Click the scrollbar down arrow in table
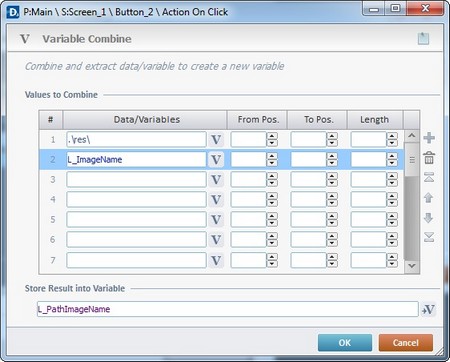Viewport: 450px width, 362px height. [412, 266]
